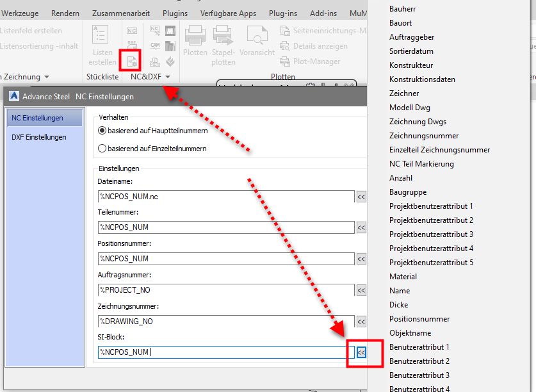Click the Seiteneinrichtungs-Manager entry

[x=327, y=31]
